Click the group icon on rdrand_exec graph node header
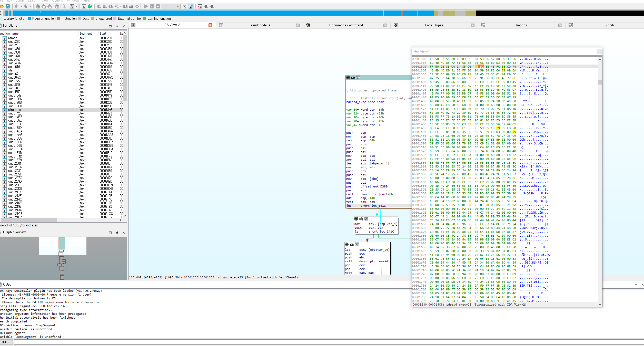This screenshot has height=346, width=644. coord(358,78)
